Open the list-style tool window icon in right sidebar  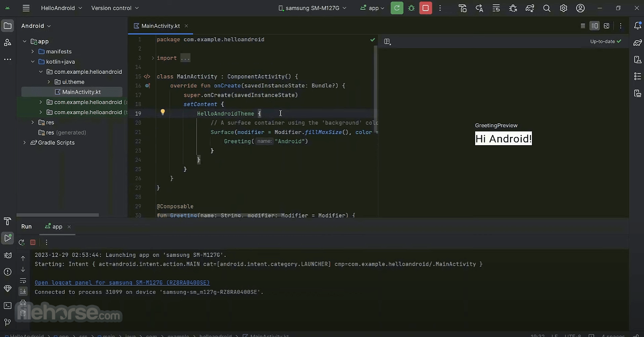point(638,76)
